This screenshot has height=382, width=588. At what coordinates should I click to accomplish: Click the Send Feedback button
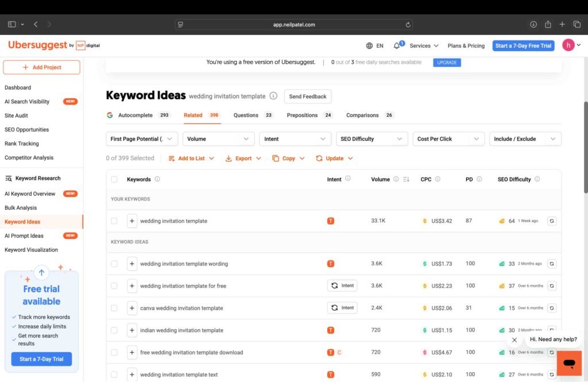[307, 97]
